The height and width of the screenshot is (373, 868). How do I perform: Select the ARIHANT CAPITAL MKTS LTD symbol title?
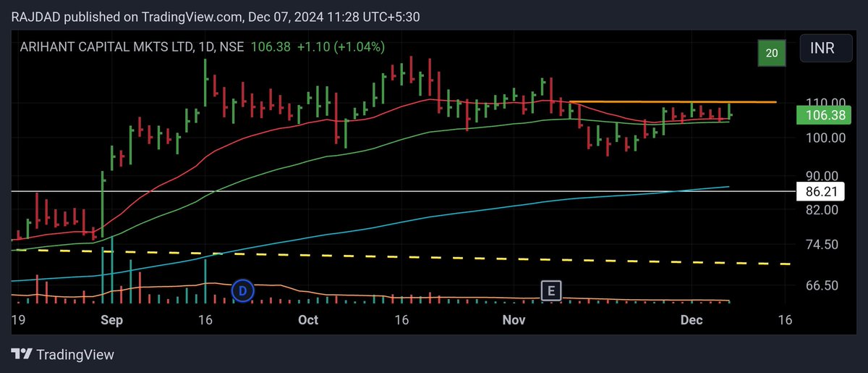(x=106, y=46)
